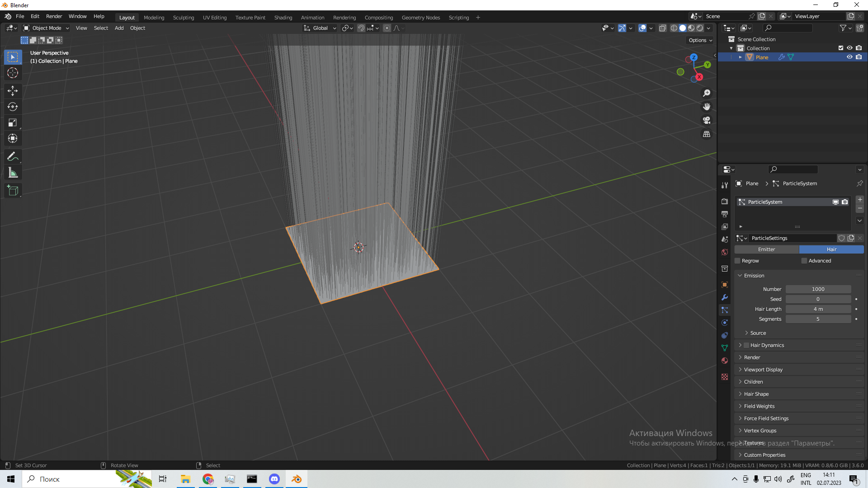Open the File menu
Viewport: 868px width, 488px height.
(20, 16)
